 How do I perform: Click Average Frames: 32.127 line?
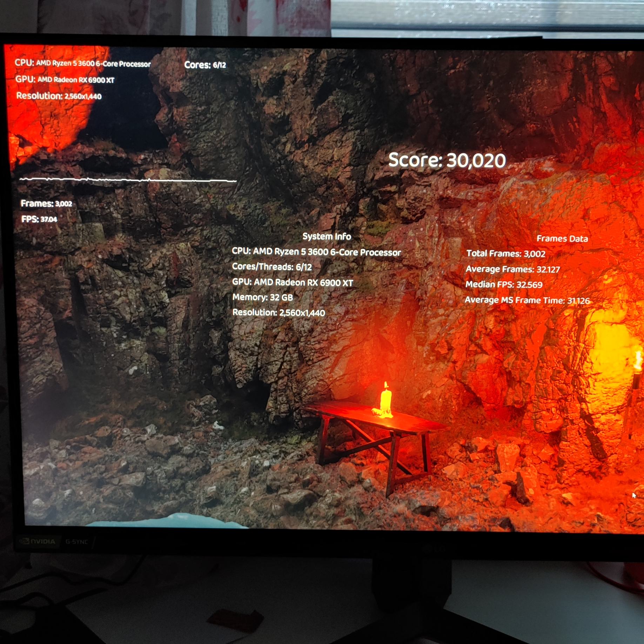pyautogui.click(x=513, y=269)
